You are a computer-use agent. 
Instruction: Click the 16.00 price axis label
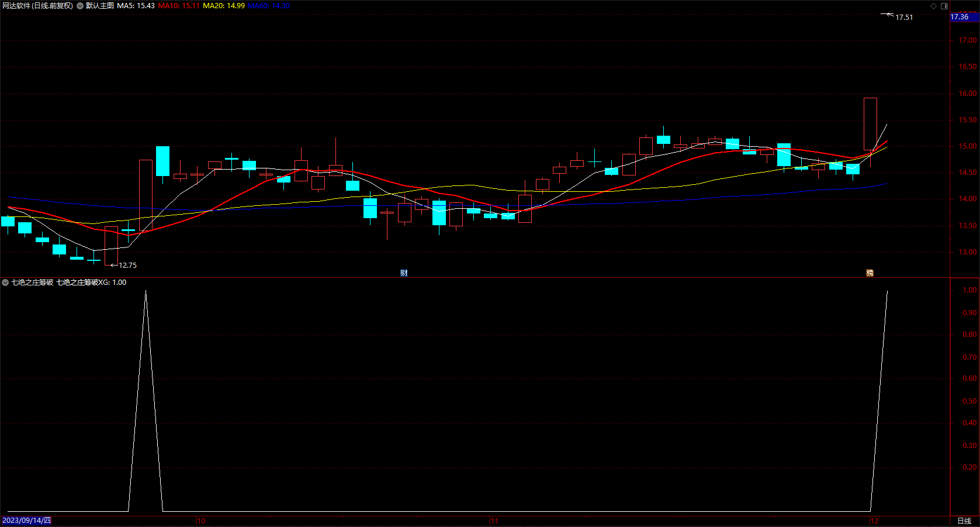coord(968,94)
